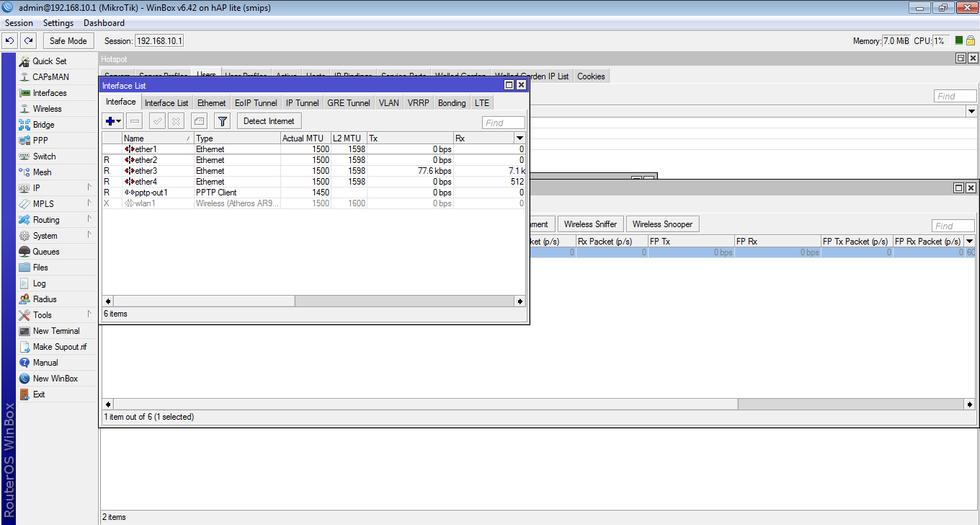
Task: Switch to the LTE tab
Action: click(482, 103)
